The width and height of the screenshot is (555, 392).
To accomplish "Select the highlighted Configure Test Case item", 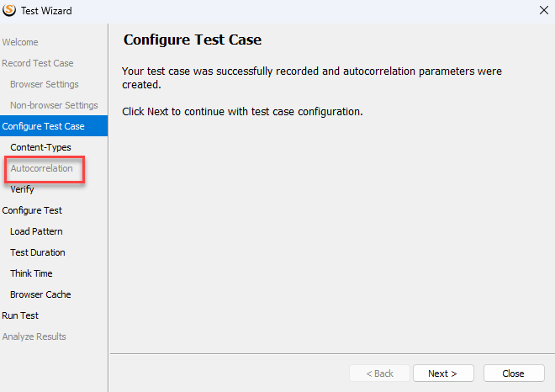I will point(54,126).
